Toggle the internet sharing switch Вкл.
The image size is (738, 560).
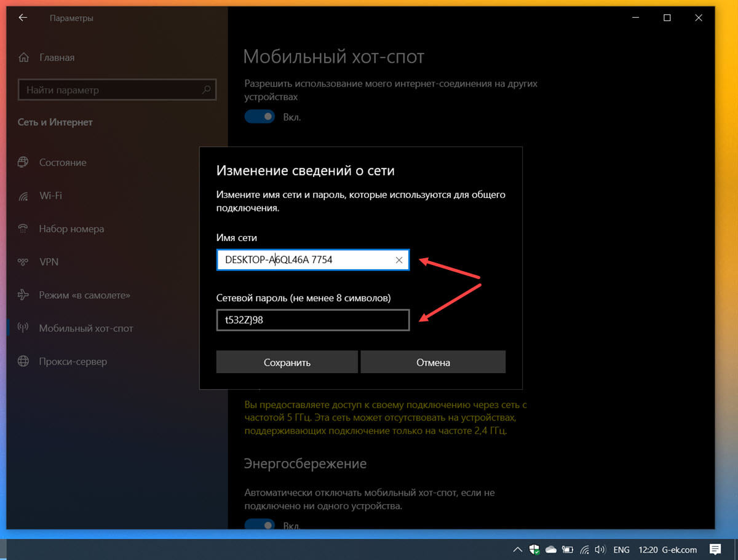260,116
